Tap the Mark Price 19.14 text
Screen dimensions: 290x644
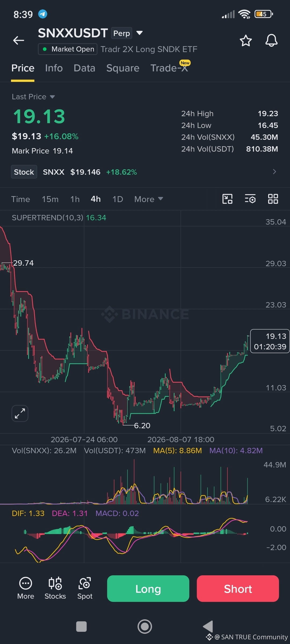[x=42, y=151]
